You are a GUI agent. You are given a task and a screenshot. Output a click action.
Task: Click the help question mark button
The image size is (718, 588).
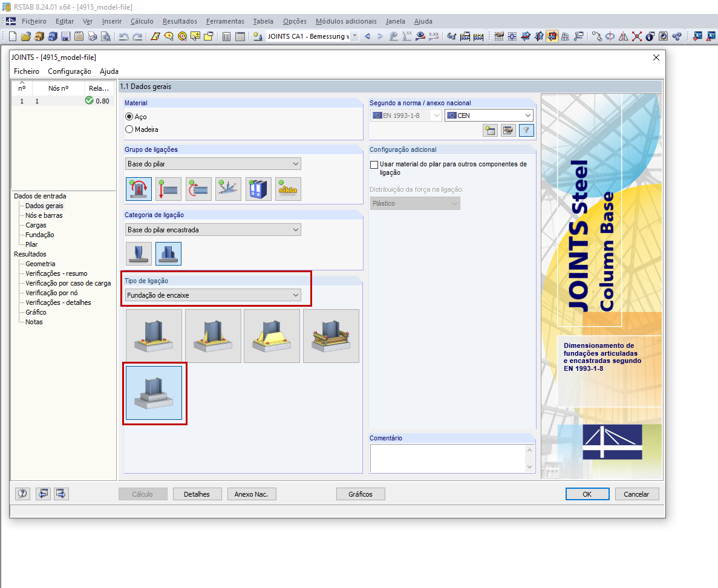coord(22,493)
